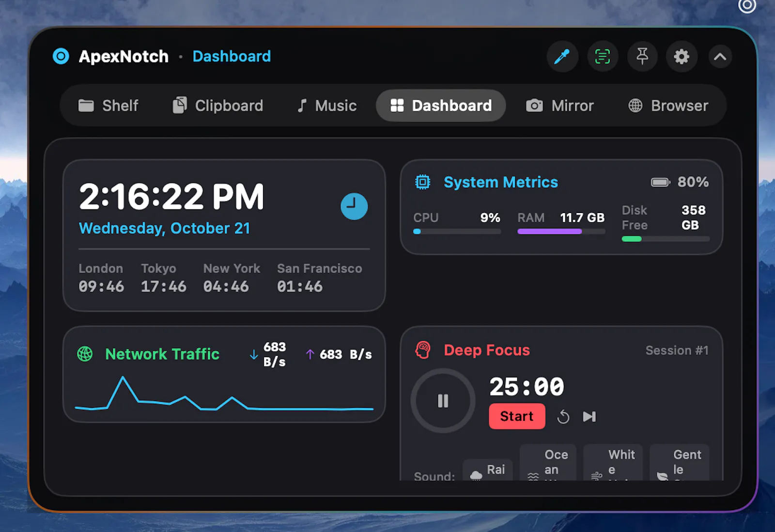Skip to next focus session
Viewport: 775px width, 532px height.
click(x=589, y=417)
